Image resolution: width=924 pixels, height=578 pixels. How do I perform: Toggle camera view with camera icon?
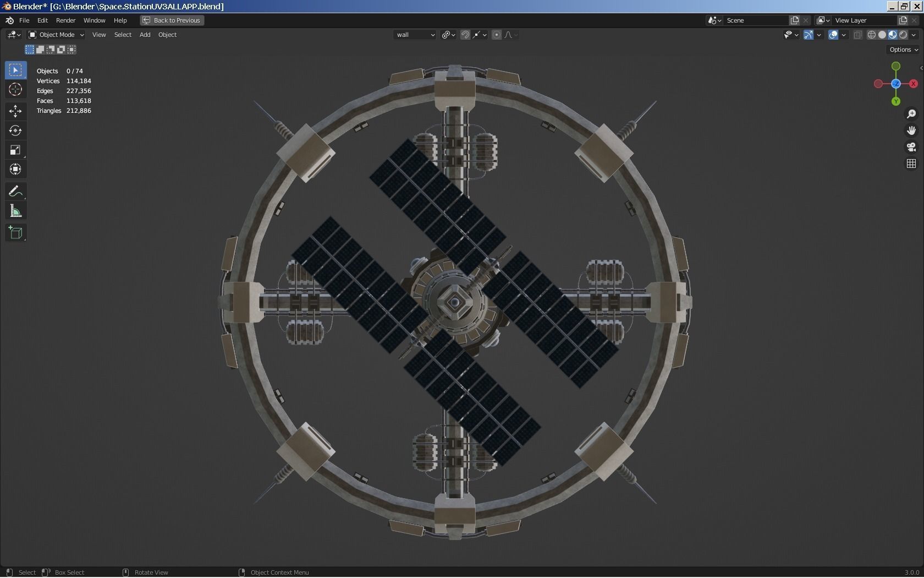coord(911,147)
